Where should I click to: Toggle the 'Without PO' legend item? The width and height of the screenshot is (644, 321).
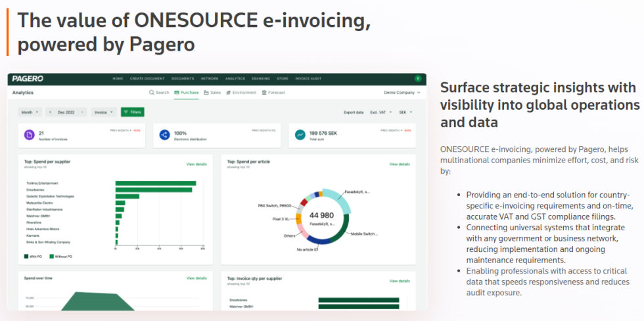click(x=61, y=256)
